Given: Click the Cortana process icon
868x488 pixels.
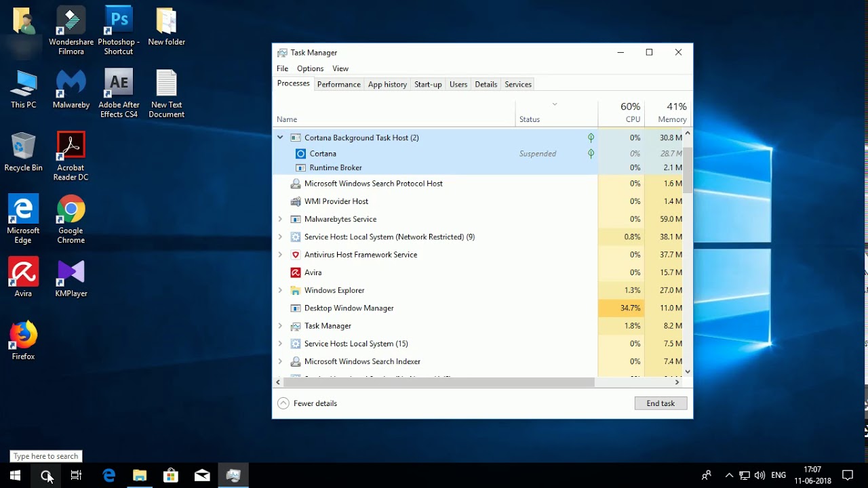Looking at the screenshot, I should [x=299, y=153].
